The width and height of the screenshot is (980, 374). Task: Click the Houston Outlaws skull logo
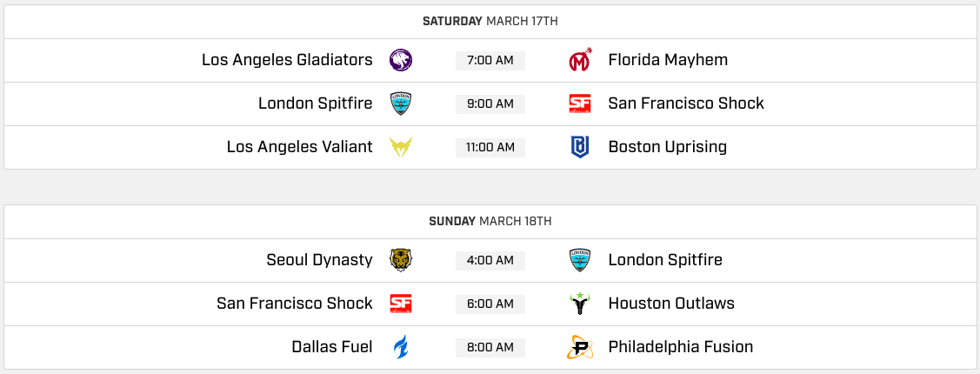click(580, 304)
